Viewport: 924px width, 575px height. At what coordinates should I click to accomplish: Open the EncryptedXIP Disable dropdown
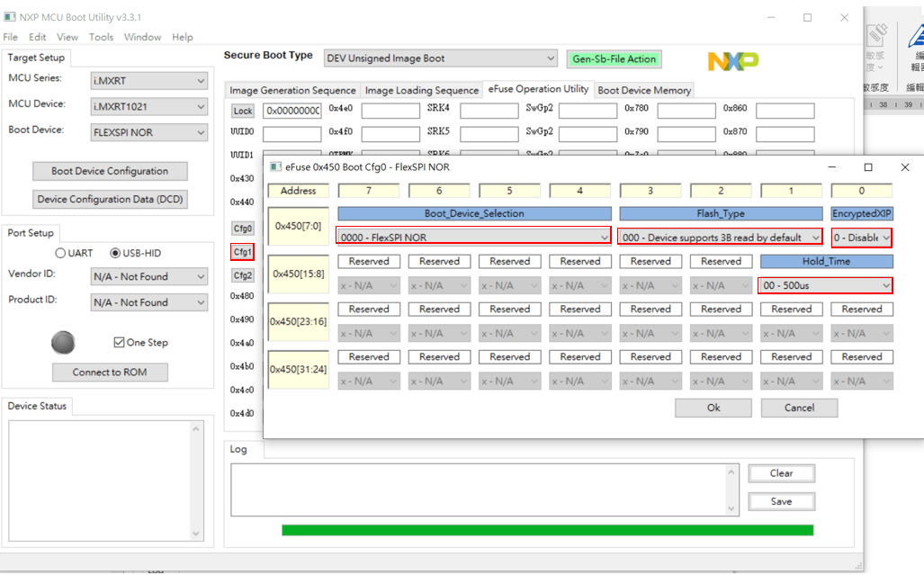click(862, 237)
